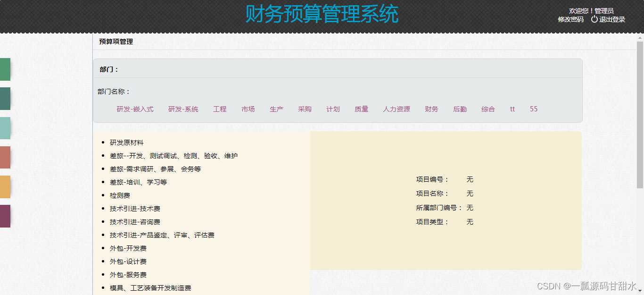
Task: Pick the 财务 department
Action: tap(431, 109)
